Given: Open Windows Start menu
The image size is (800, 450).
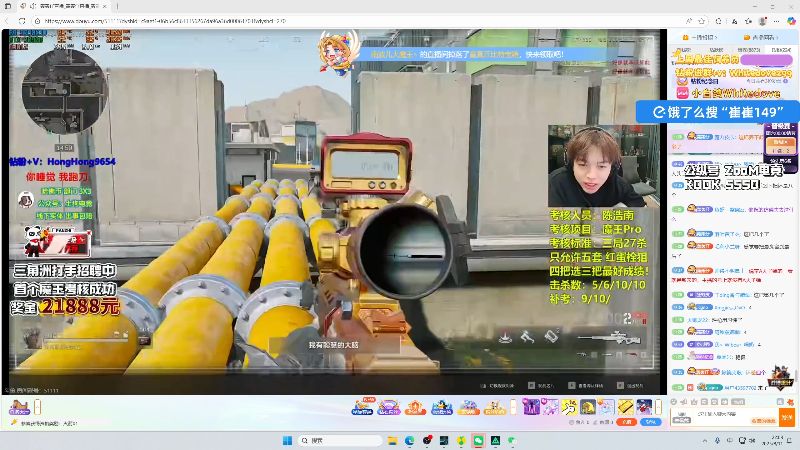Looking at the screenshot, I should pos(288,440).
